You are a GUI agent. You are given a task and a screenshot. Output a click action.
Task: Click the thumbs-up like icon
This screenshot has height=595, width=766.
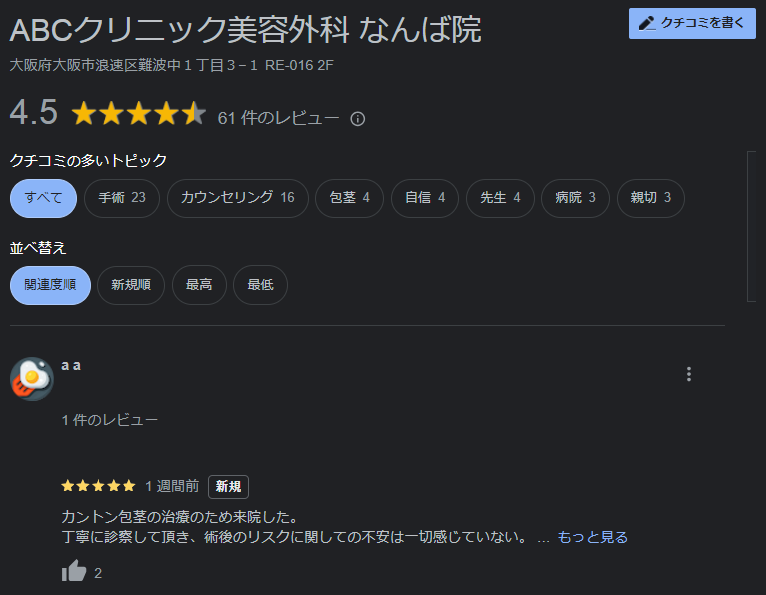tap(74, 571)
